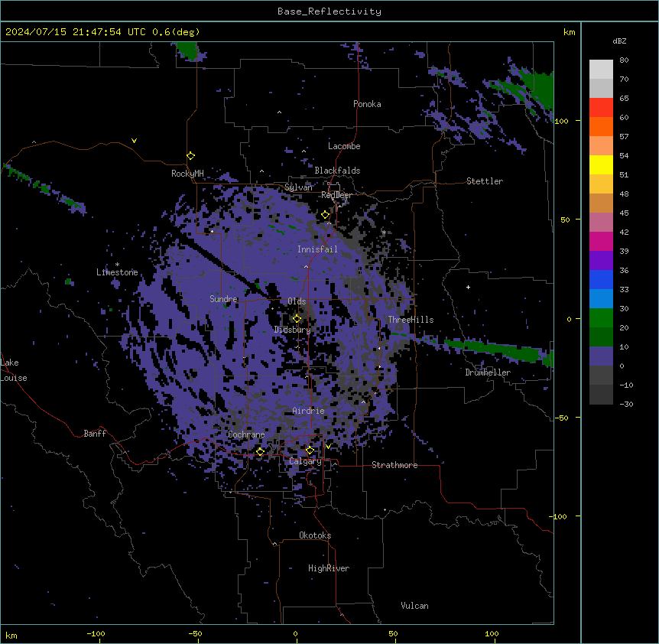Select the Lacombe city label

pyautogui.click(x=344, y=146)
